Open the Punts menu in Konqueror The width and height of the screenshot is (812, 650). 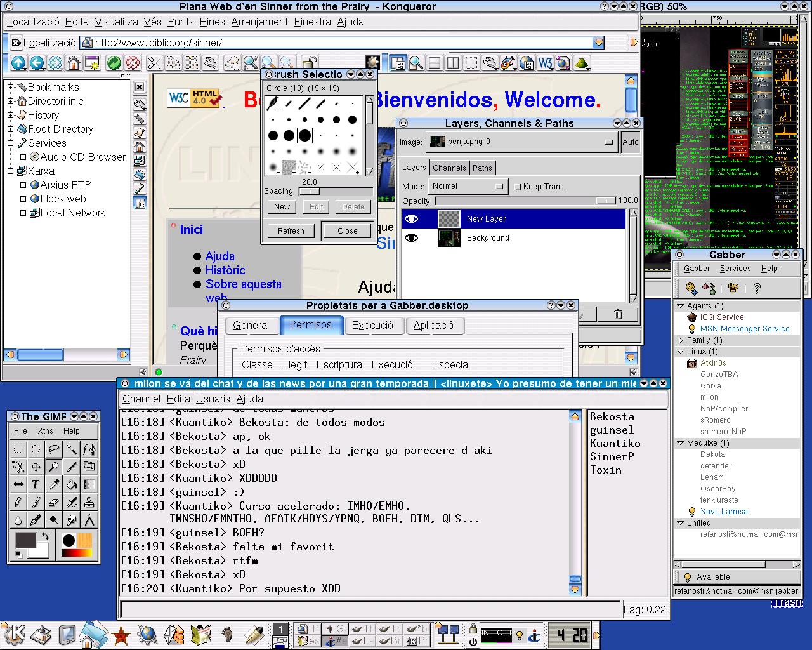point(181,22)
